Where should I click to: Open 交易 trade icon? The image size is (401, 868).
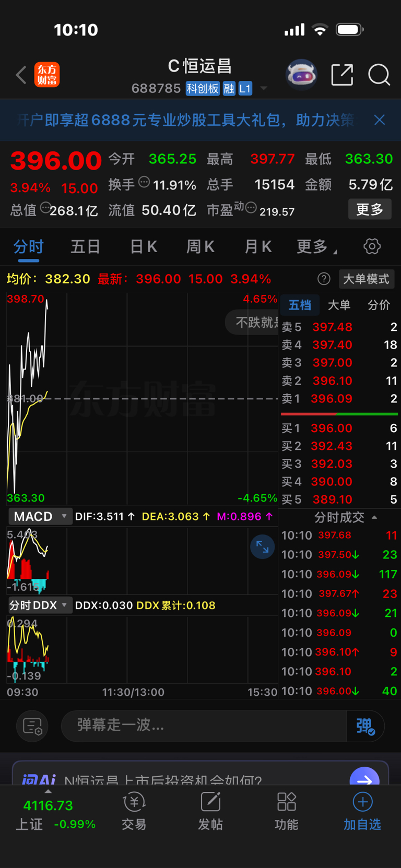click(x=134, y=811)
